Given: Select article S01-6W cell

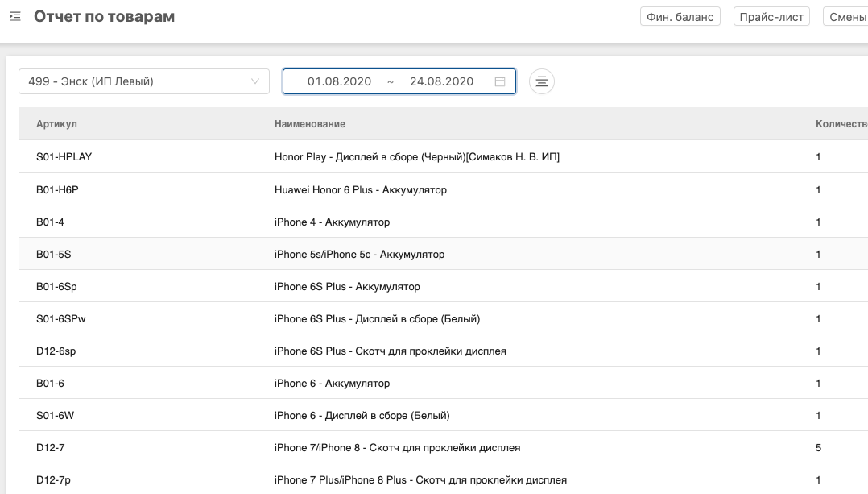Looking at the screenshot, I should (x=56, y=415).
